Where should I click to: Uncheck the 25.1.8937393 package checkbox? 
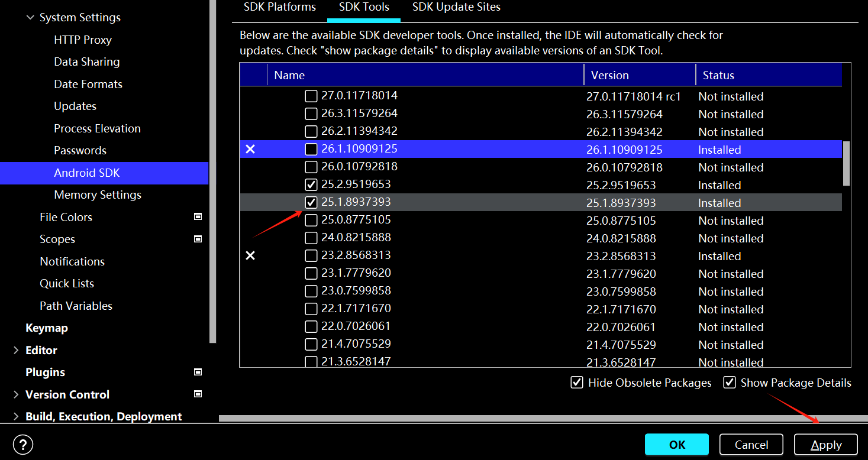(311, 202)
